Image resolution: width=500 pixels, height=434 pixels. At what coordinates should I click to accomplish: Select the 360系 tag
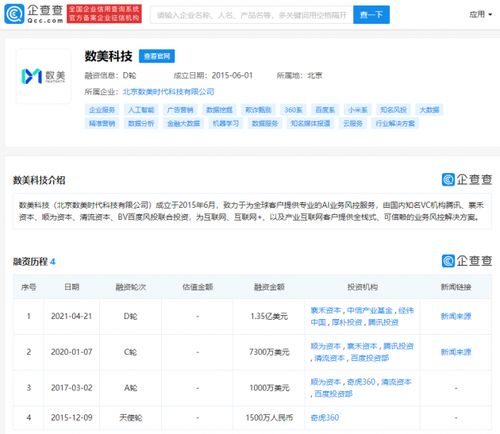click(293, 110)
